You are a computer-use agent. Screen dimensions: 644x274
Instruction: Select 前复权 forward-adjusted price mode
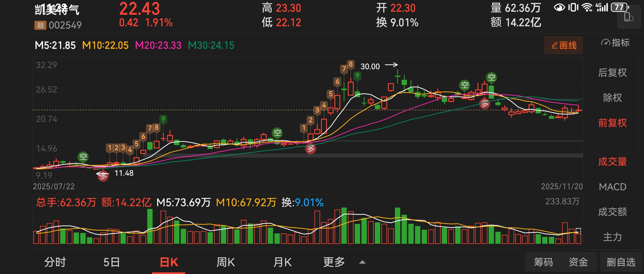coord(612,123)
